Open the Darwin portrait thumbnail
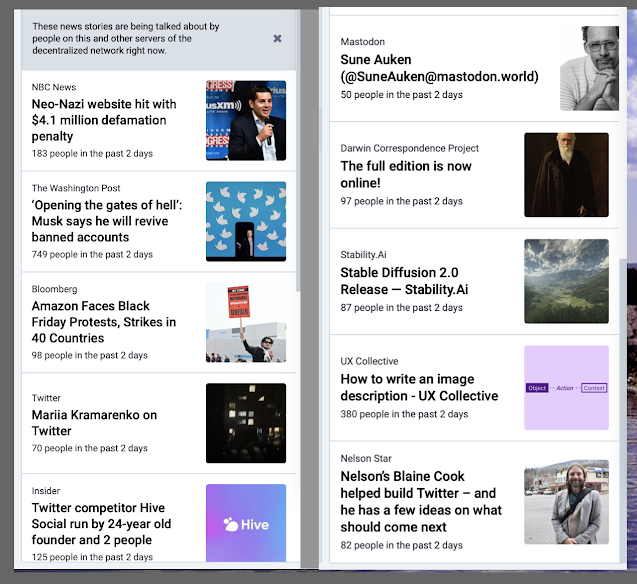 566,175
